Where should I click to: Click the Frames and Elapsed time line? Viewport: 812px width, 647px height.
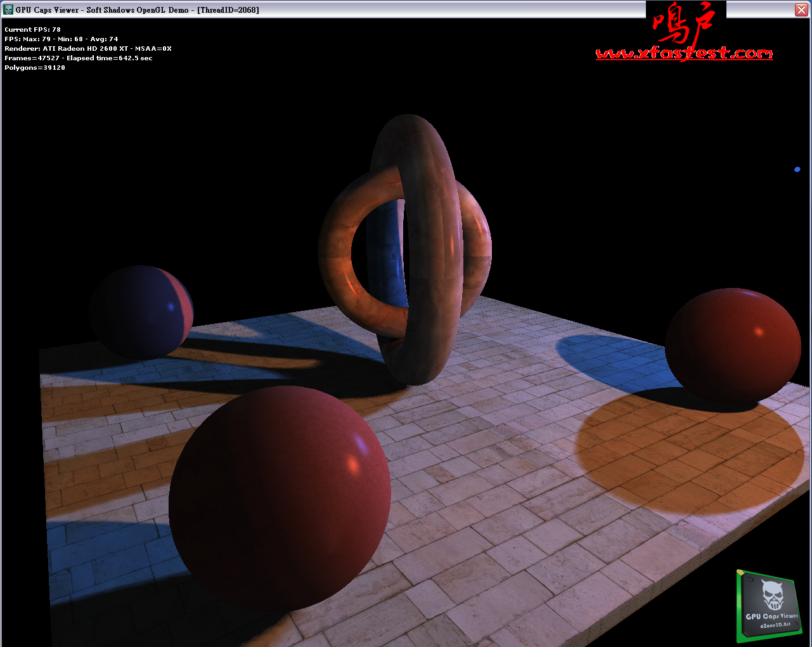79,58
